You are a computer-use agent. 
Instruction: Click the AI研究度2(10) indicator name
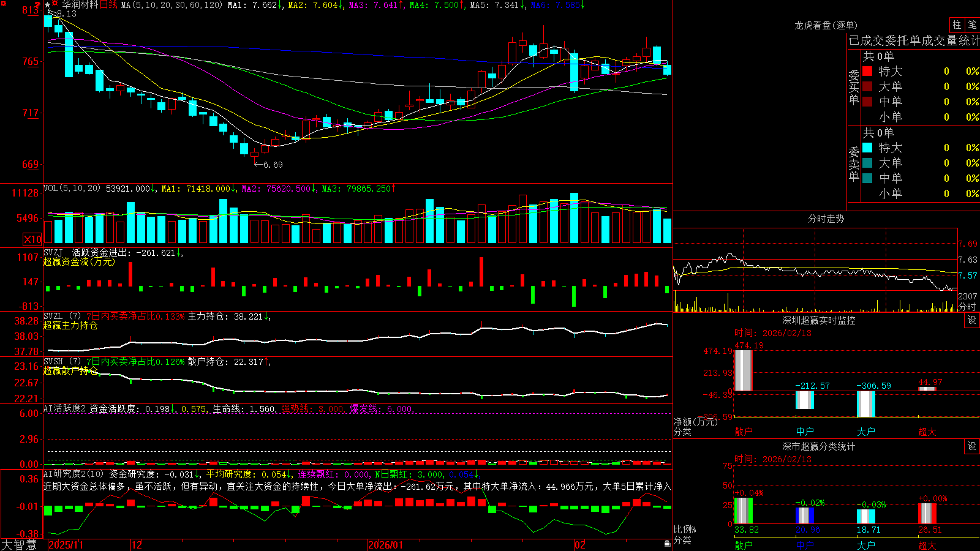[x=73, y=474]
